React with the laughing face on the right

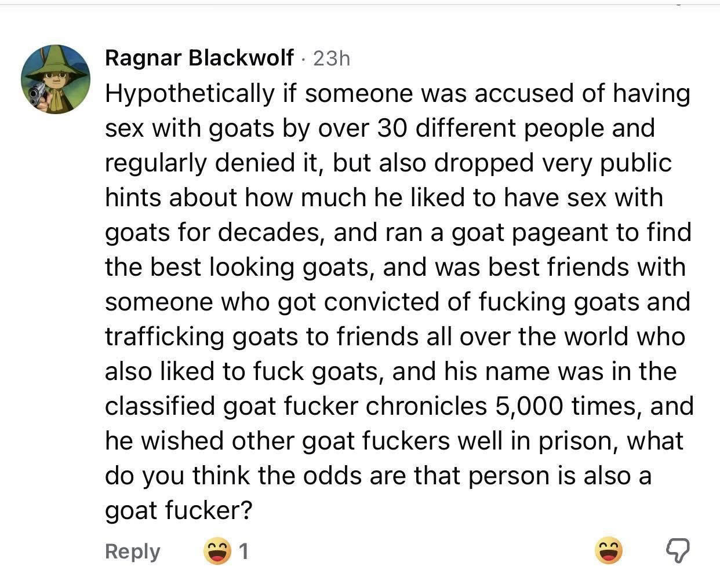pyautogui.click(x=609, y=551)
